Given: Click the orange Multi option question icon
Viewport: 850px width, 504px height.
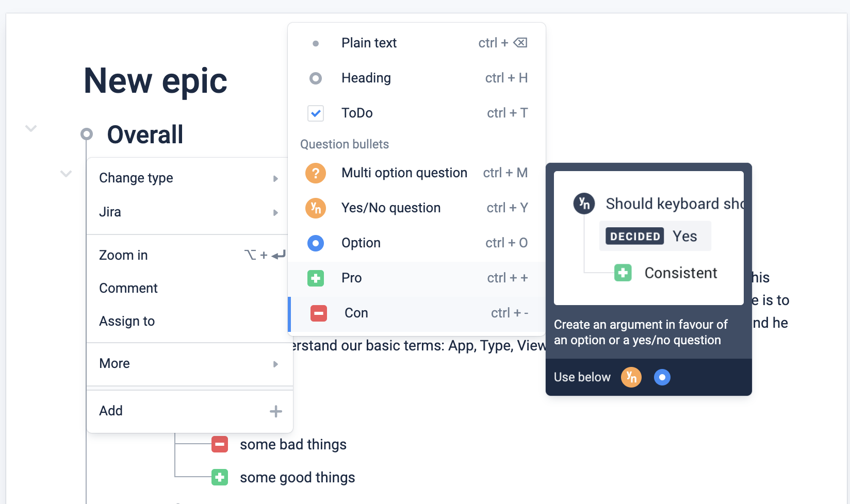Looking at the screenshot, I should (316, 173).
